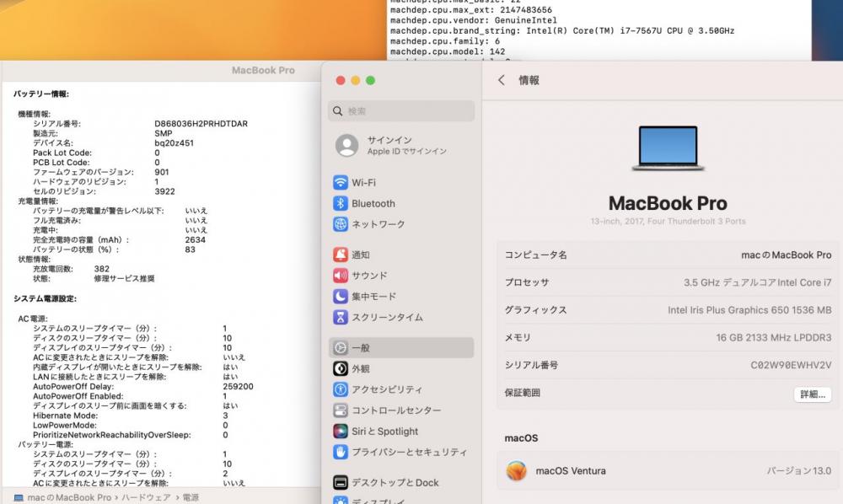Click the システム電源設定 heading
843x504 pixels.
46,298
